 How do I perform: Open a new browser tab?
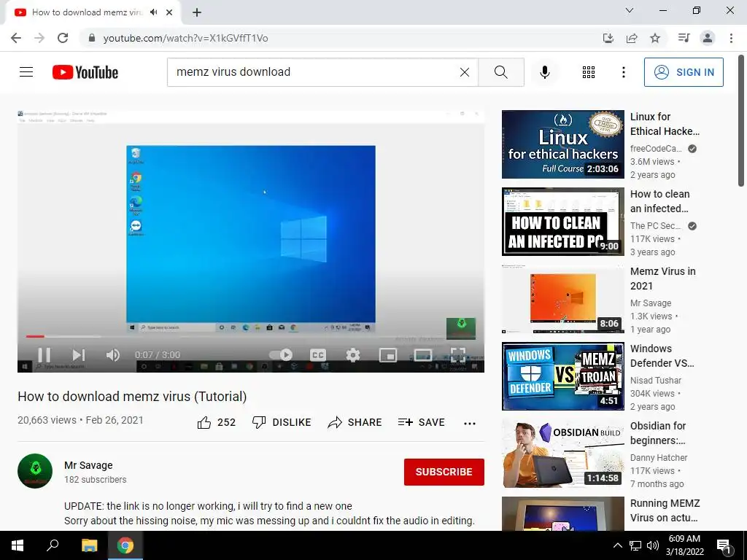pyautogui.click(x=197, y=12)
